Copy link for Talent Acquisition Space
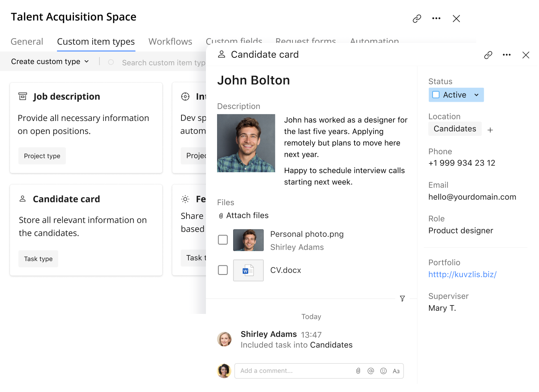The height and width of the screenshot is (392, 539). [x=417, y=18]
